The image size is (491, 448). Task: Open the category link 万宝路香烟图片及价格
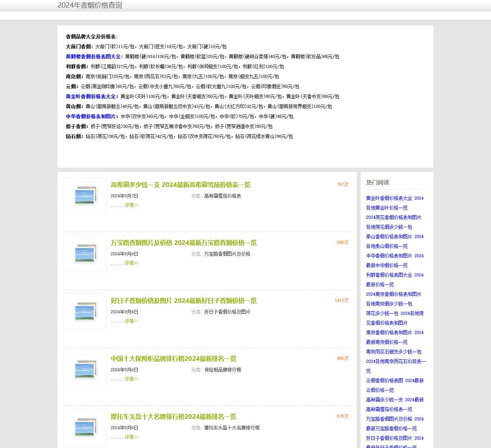point(227,254)
